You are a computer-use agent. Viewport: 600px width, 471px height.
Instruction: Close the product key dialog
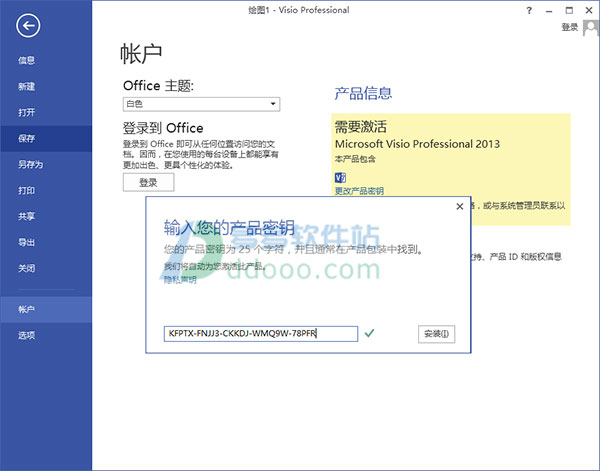460,207
